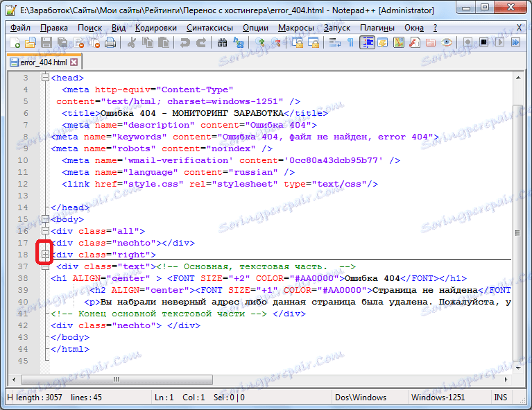The height and width of the screenshot is (410, 532).
Task: Toggle the active indent guide button
Action: click(x=367, y=43)
